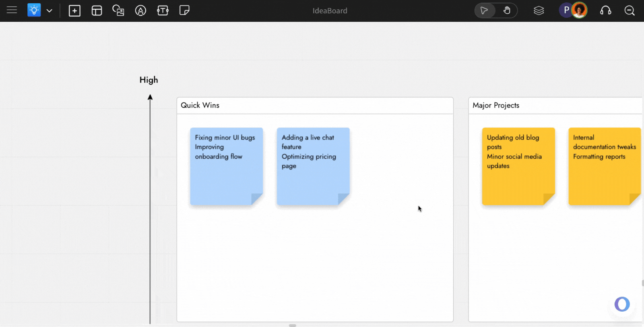The height and width of the screenshot is (327, 644).
Task: Select the Fixing minor UI bugs note
Action: (227, 166)
